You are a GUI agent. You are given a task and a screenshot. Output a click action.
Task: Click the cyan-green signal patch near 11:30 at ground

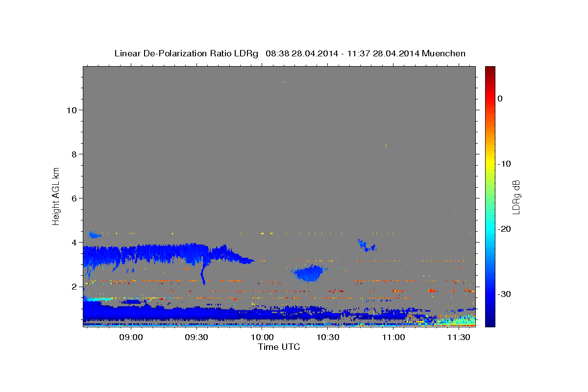point(456,320)
